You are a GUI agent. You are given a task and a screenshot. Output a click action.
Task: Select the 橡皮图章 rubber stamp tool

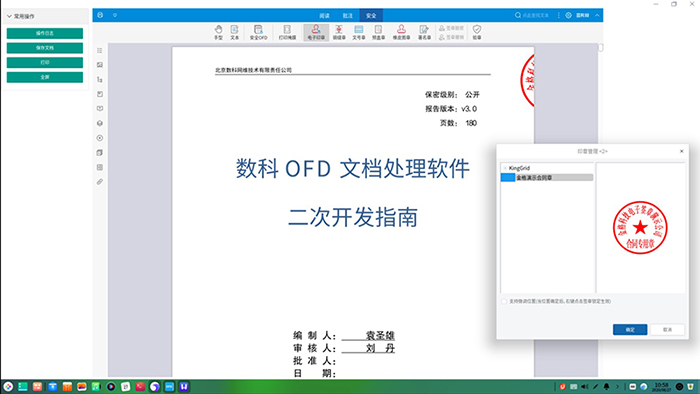pyautogui.click(x=401, y=33)
